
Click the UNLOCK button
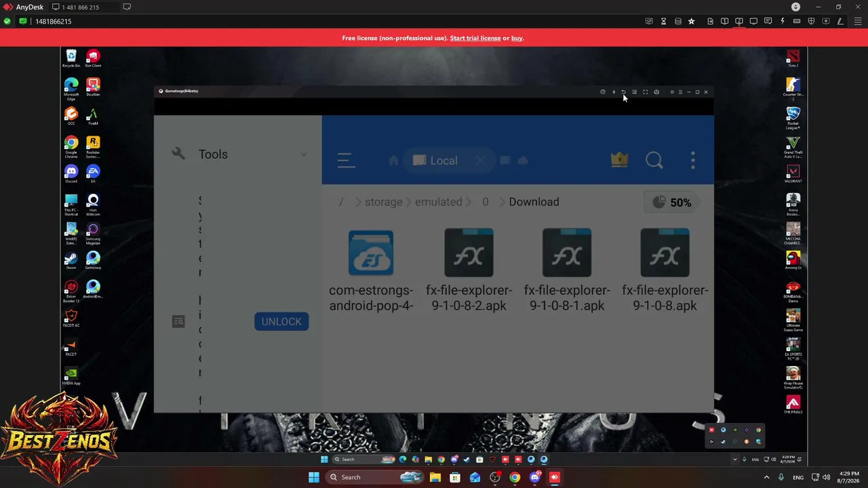click(281, 321)
